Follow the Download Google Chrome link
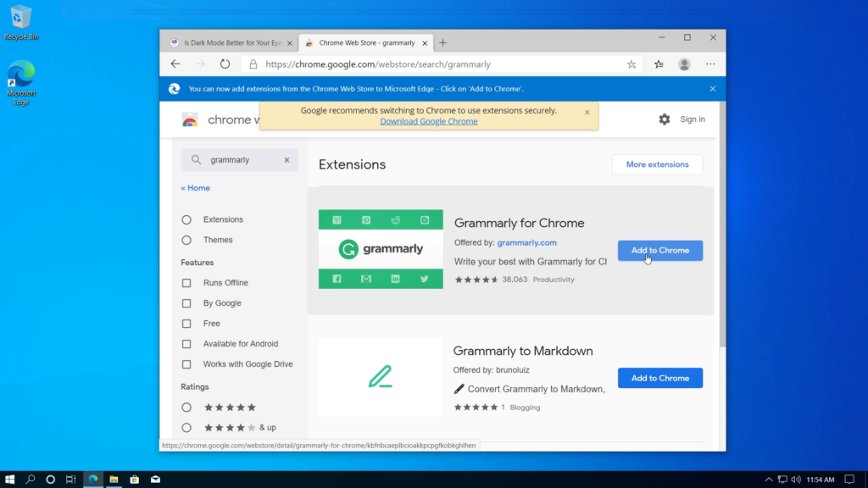The width and height of the screenshot is (868, 488). coord(428,121)
